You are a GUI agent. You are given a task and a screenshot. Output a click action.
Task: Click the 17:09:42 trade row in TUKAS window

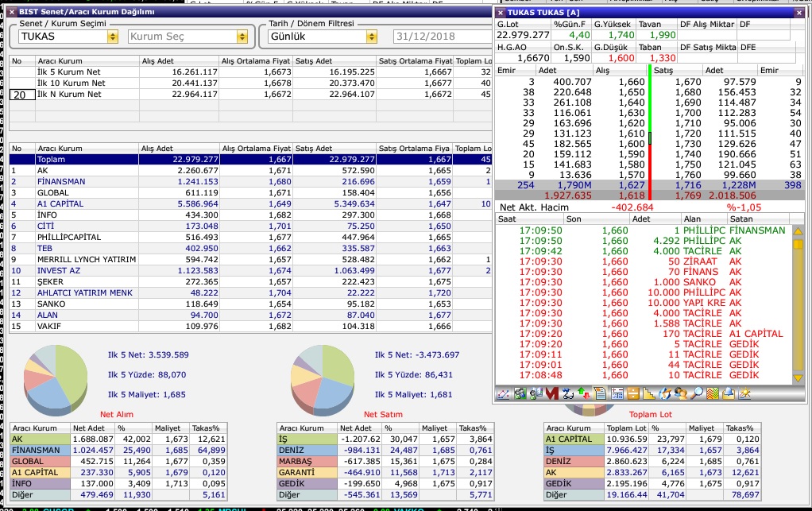[x=644, y=251]
